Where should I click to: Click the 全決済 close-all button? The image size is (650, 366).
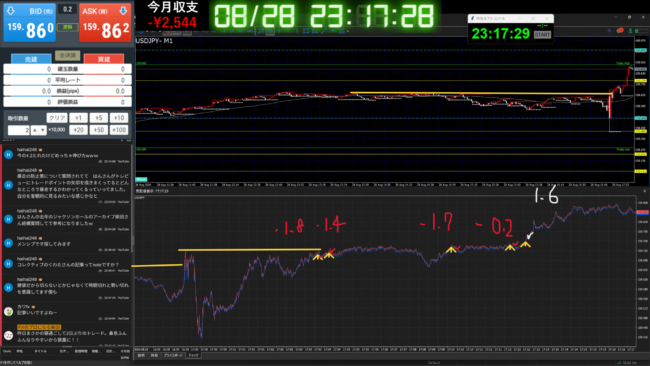point(67,55)
